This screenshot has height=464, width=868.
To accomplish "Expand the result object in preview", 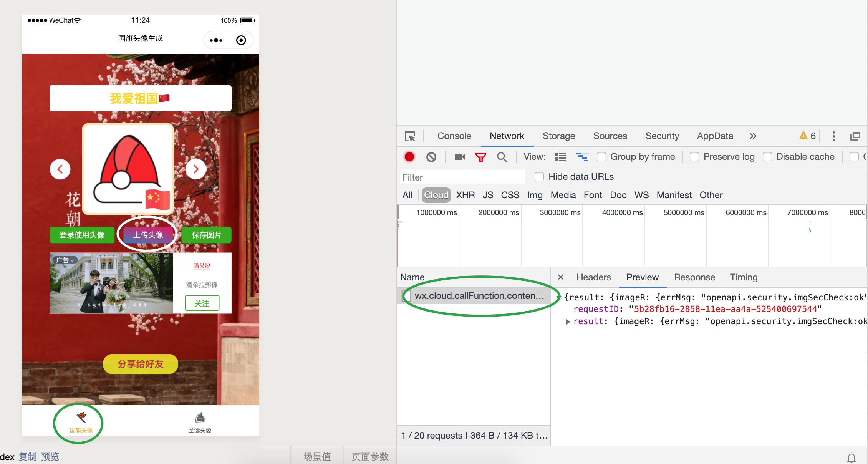I will [x=568, y=321].
